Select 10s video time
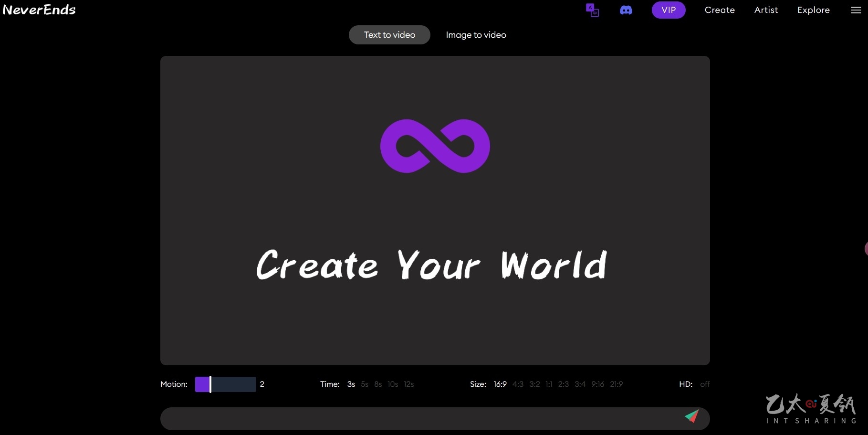The height and width of the screenshot is (435, 868). coord(393,384)
